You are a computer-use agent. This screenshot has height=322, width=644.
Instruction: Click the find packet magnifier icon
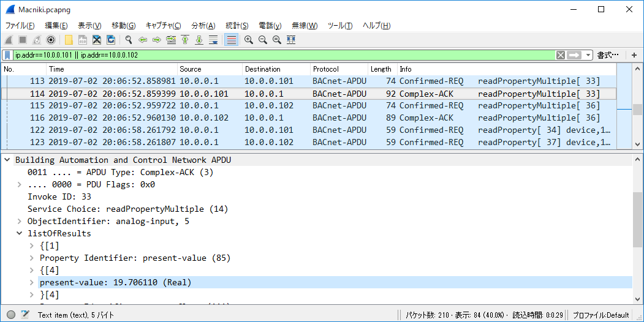pyautogui.click(x=129, y=40)
